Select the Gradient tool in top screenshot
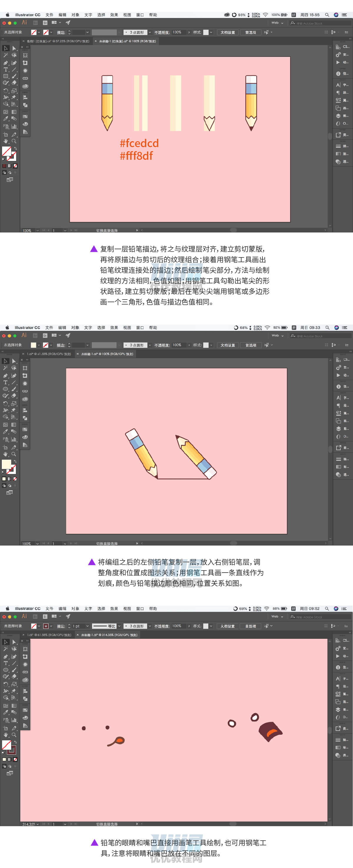The width and height of the screenshot is (353, 868). tap(14, 112)
